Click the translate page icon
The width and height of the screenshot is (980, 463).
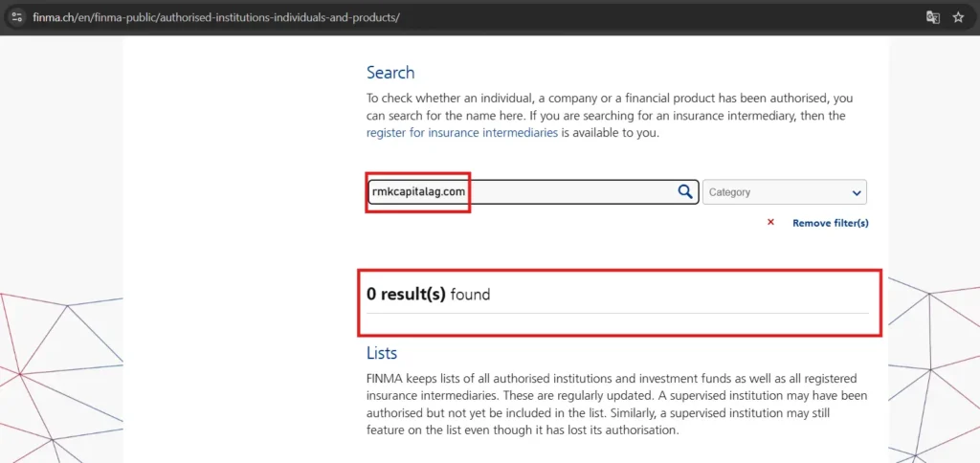(932, 17)
